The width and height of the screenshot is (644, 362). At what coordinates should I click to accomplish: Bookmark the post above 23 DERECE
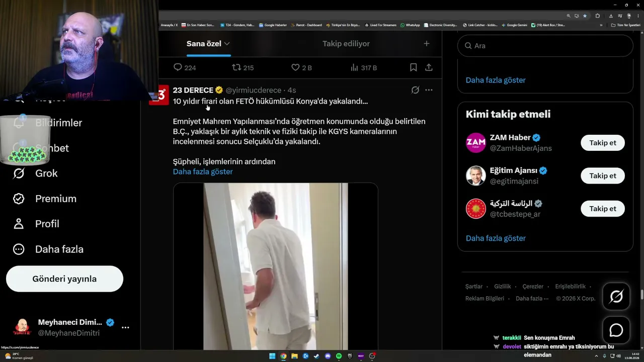(413, 67)
